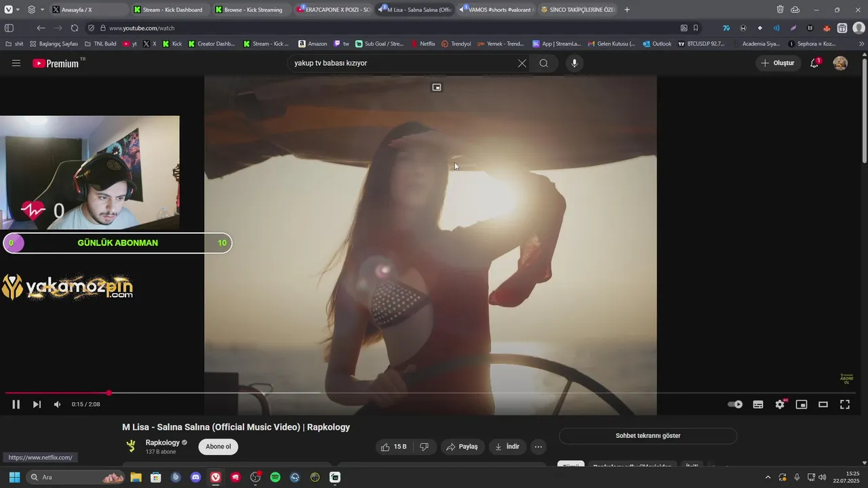The image size is (868, 488).
Task: Subscribe with the Abone ol button
Action: [218, 447]
